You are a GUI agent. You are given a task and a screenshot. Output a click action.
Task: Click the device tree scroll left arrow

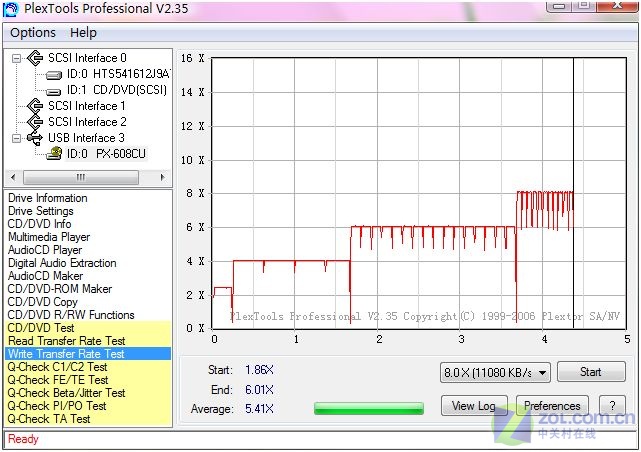(x=13, y=177)
